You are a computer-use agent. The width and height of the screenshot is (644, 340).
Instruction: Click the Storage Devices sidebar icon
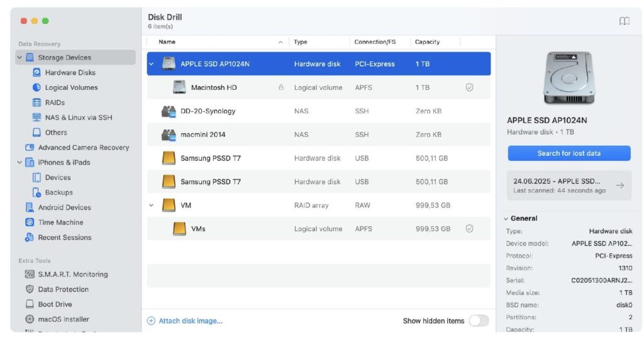tap(30, 57)
